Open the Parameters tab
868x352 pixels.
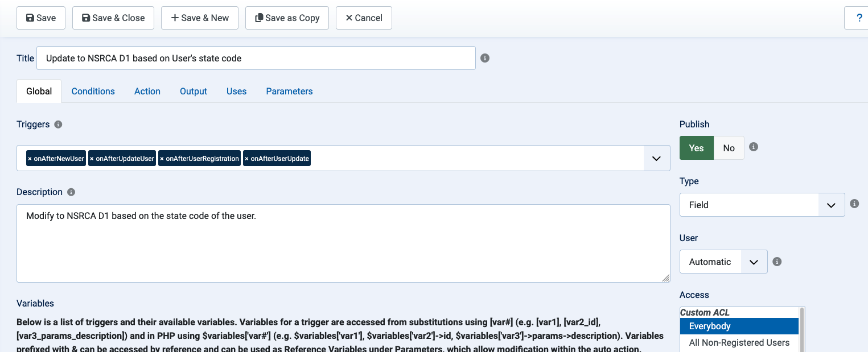click(289, 91)
